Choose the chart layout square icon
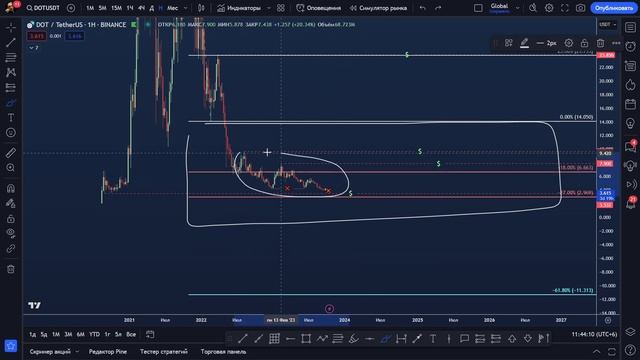Viewport: 640px width, 360px height. tap(478, 8)
